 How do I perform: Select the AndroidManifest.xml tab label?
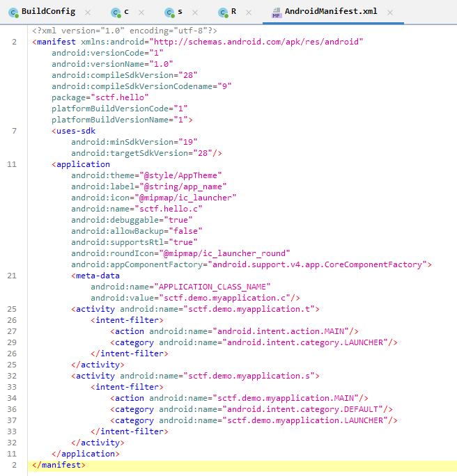tap(333, 13)
